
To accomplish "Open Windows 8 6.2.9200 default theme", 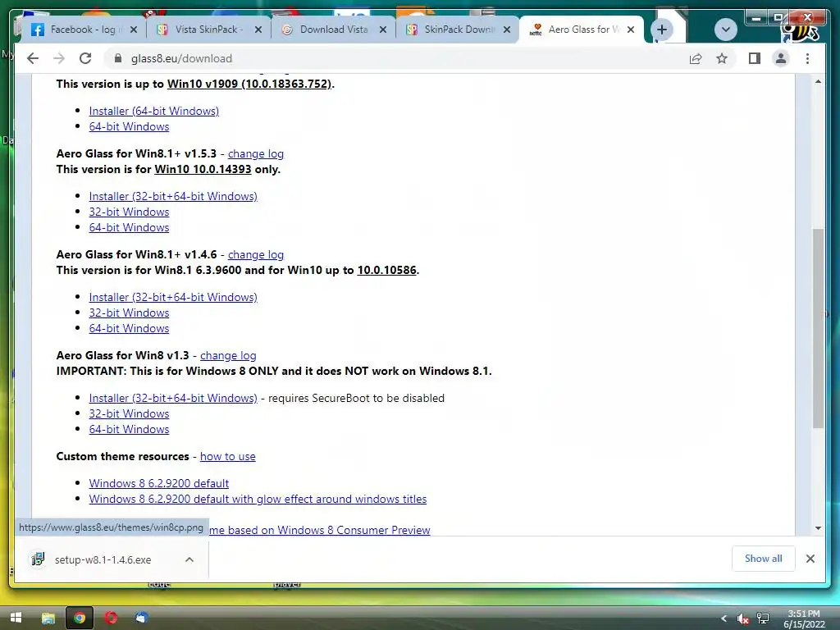I will point(159,483).
